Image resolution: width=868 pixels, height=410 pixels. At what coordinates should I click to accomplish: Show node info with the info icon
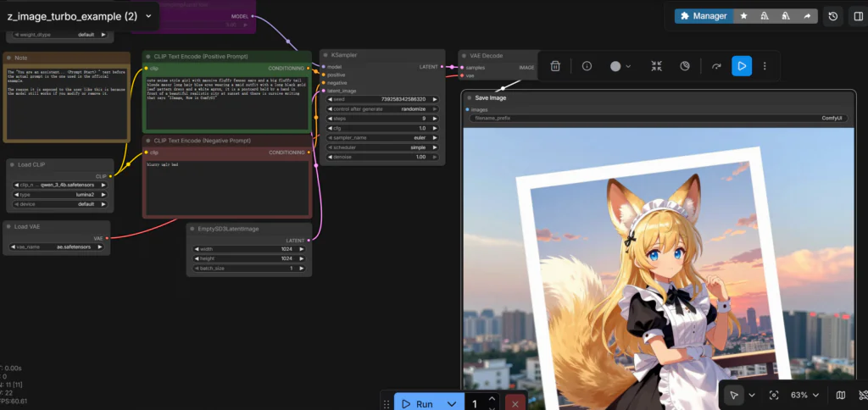[587, 66]
